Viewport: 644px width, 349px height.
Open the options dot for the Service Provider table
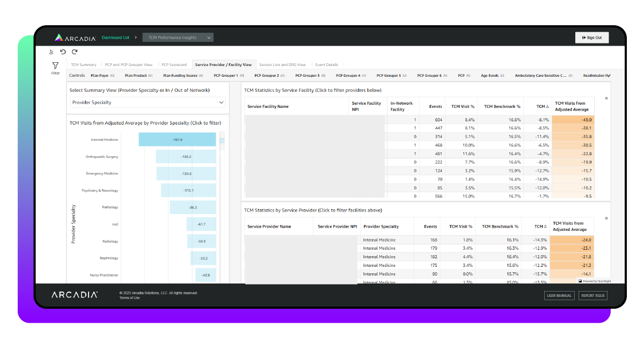[x=606, y=217]
